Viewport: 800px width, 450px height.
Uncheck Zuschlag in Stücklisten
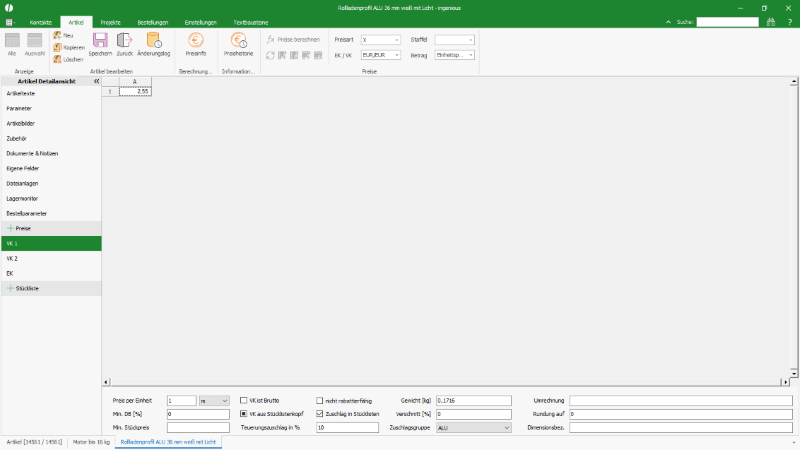pos(319,414)
